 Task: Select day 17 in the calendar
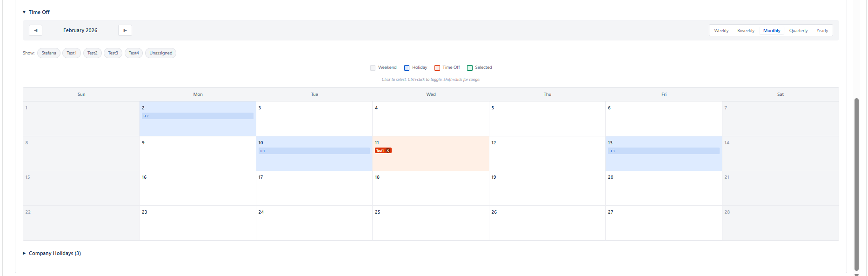[314, 188]
